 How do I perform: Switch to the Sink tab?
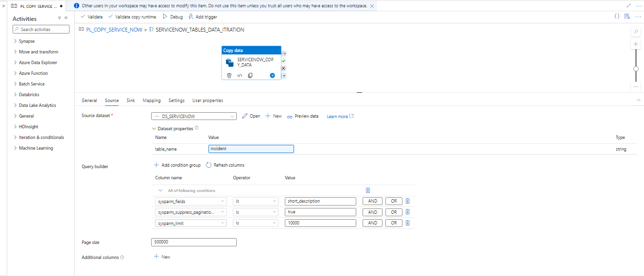click(131, 101)
